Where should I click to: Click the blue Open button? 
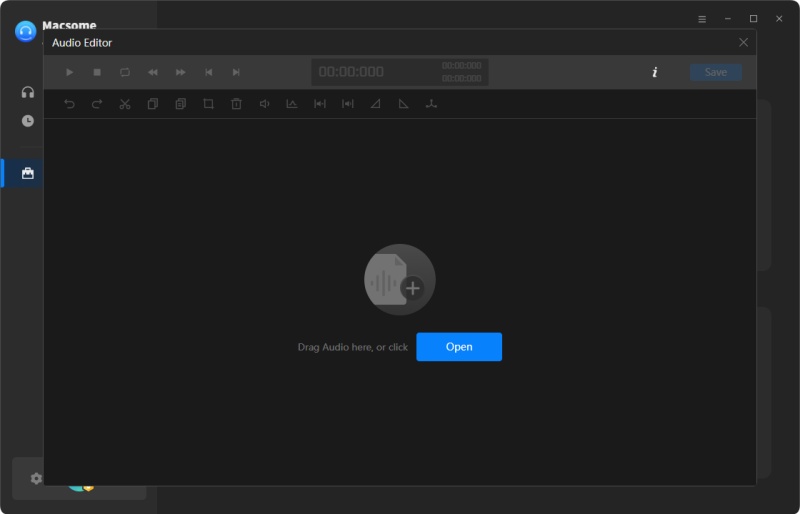(x=459, y=347)
